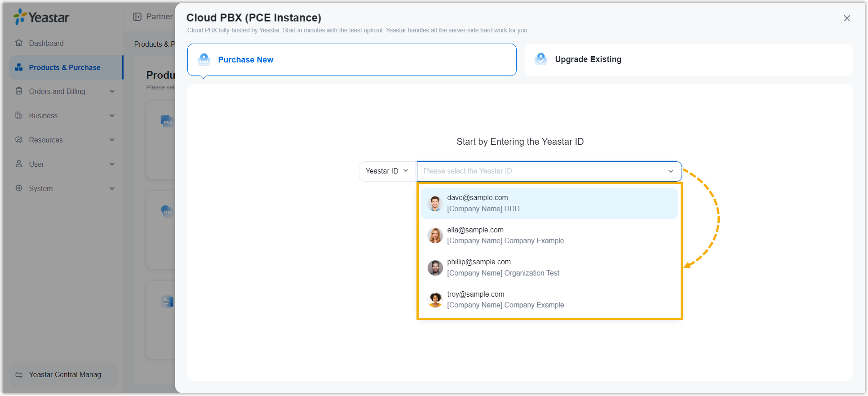Image resolution: width=868 pixels, height=396 pixels.
Task: Click the Yeastar Central Management switch icon
Action: pos(19,375)
